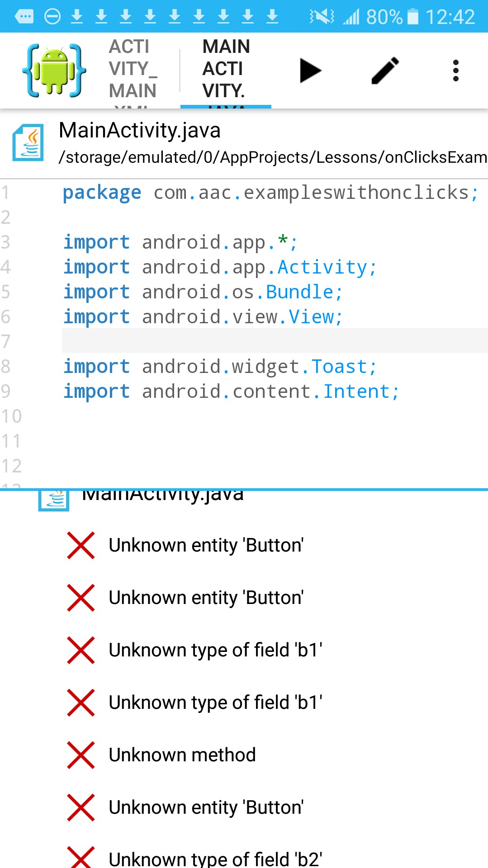The width and height of the screenshot is (488, 868).
Task: Select the MAINACTIVITY.JAVA tab
Action: click(226, 71)
